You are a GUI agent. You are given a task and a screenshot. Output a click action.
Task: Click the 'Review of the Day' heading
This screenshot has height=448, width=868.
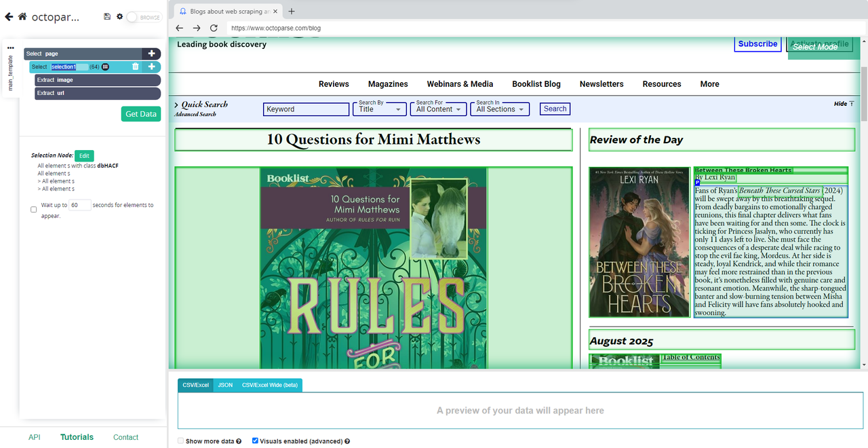click(636, 140)
